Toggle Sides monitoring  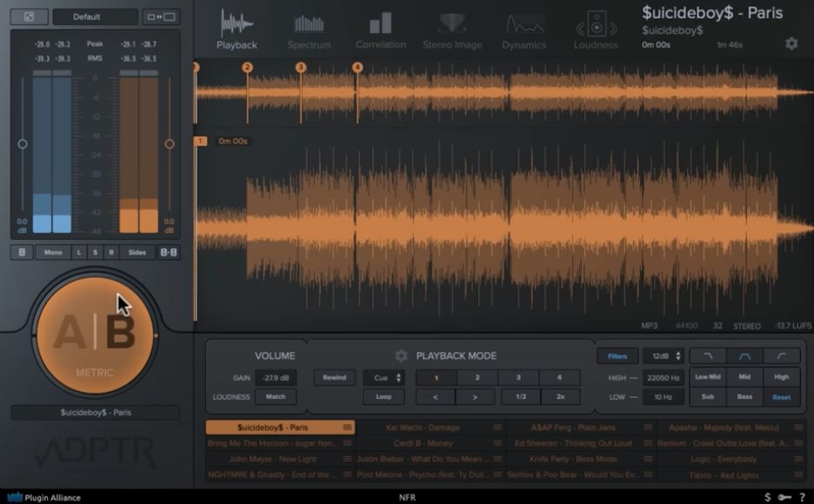[x=137, y=253]
